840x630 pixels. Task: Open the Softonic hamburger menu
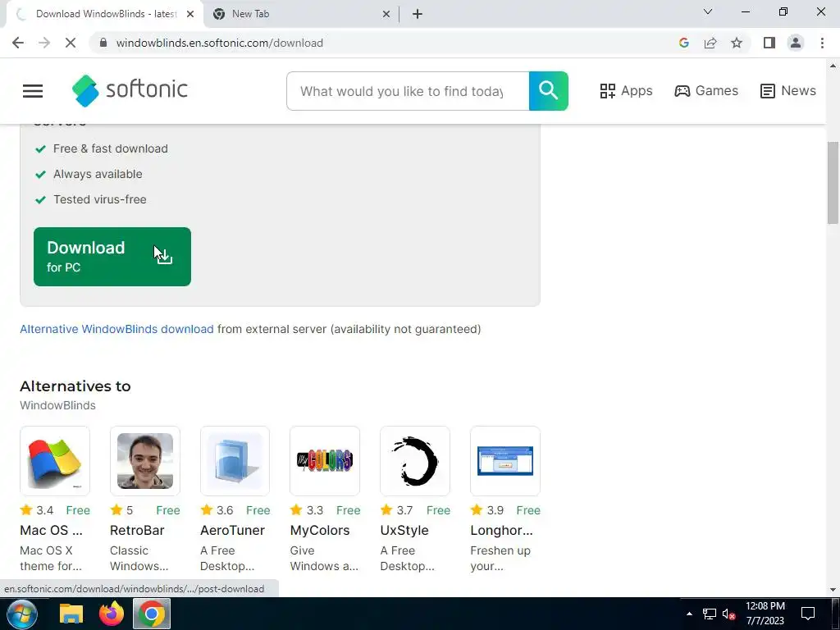33,91
